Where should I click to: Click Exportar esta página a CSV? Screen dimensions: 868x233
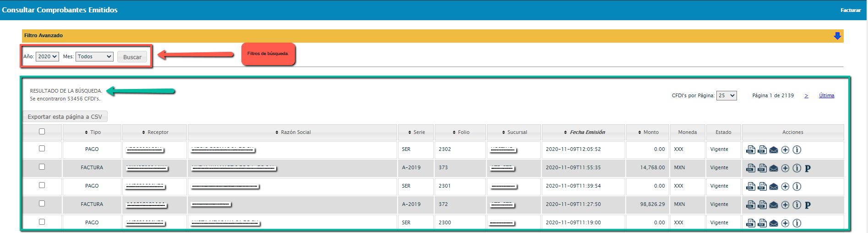click(65, 116)
